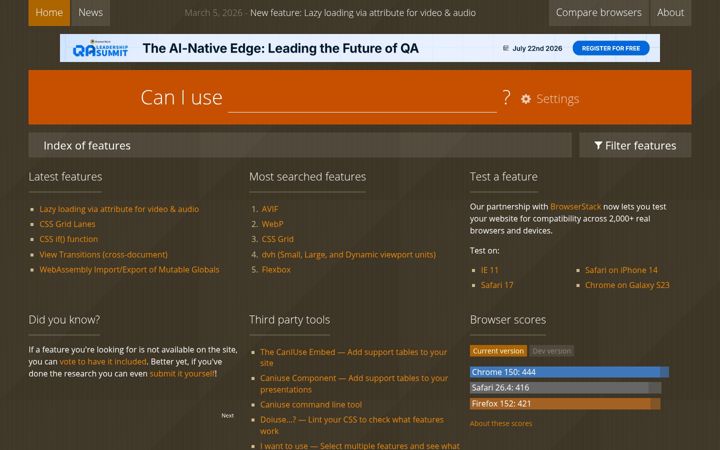720x450 pixels.
Task: Click the funnel icon in Filter features
Action: (x=598, y=146)
